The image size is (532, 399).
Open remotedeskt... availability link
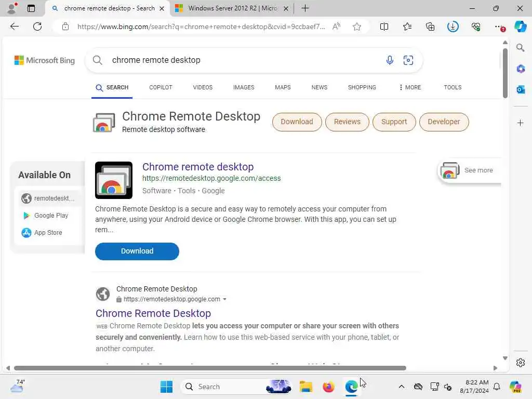[47, 198]
